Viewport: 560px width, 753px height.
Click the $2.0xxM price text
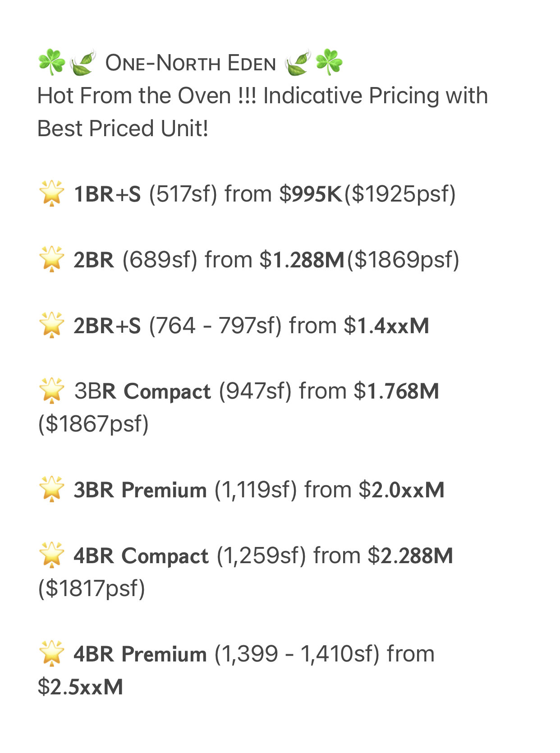click(x=402, y=490)
